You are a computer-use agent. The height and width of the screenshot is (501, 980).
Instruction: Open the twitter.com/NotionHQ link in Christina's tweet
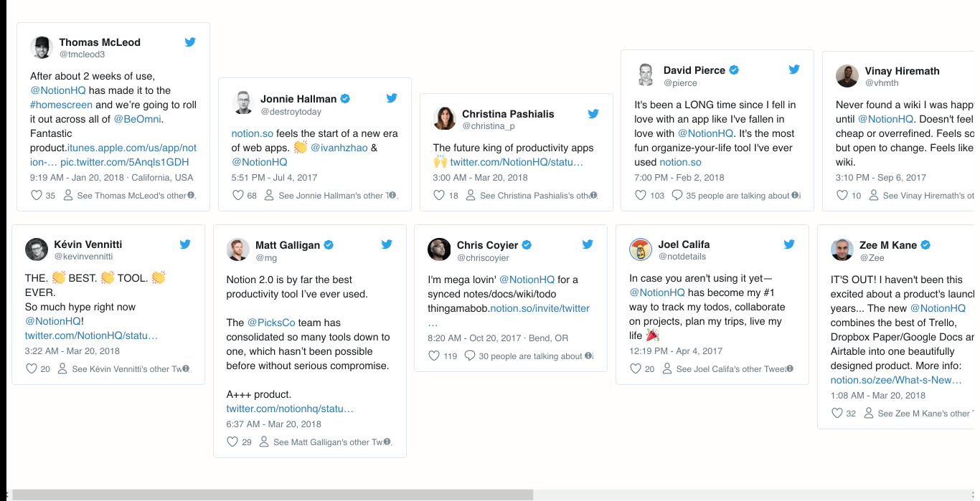click(517, 162)
